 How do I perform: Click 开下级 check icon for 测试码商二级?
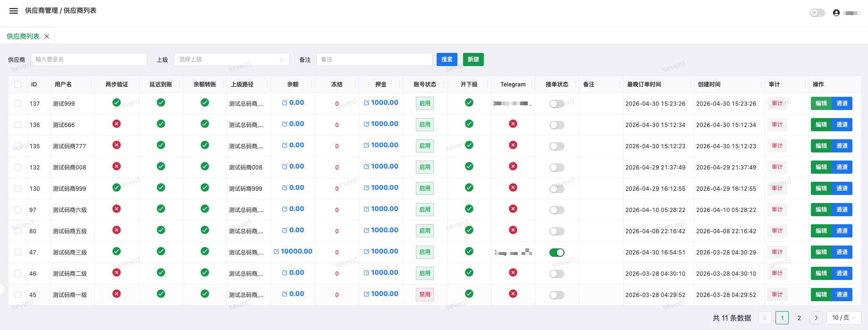(469, 272)
